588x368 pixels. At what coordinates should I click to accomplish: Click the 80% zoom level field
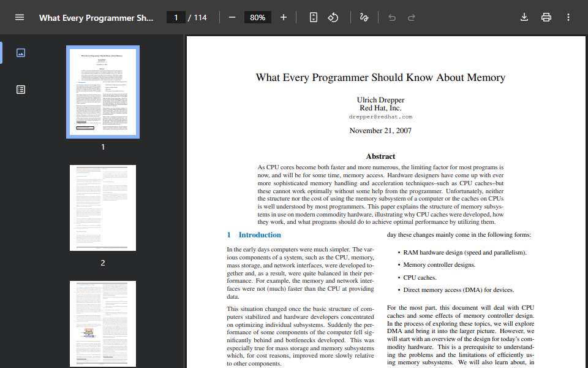click(x=258, y=17)
